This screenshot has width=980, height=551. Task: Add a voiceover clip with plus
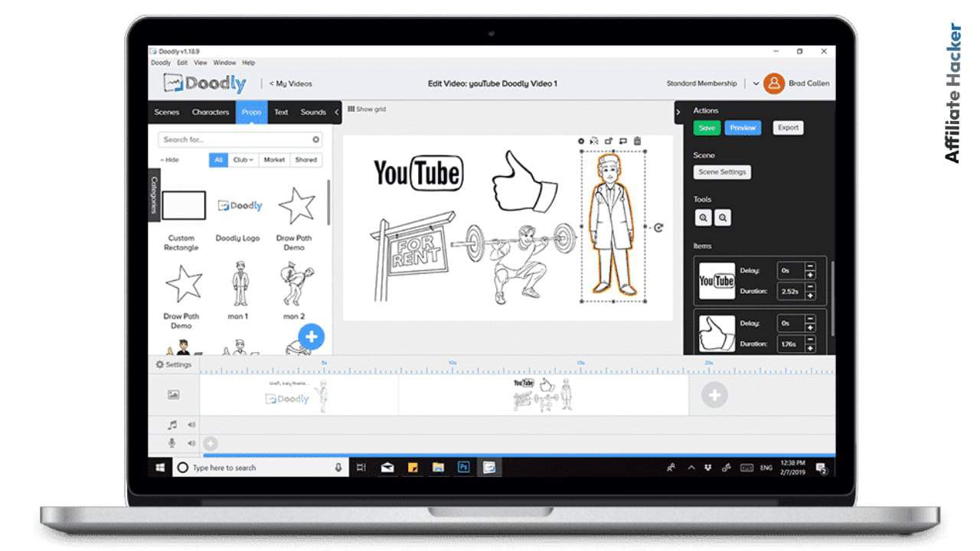click(210, 443)
